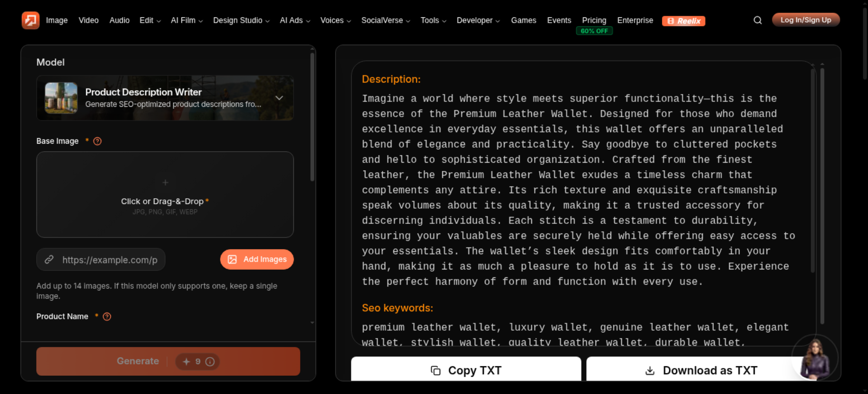Expand the SocialVerse menu
This screenshot has width=868, height=394.
coord(385,20)
